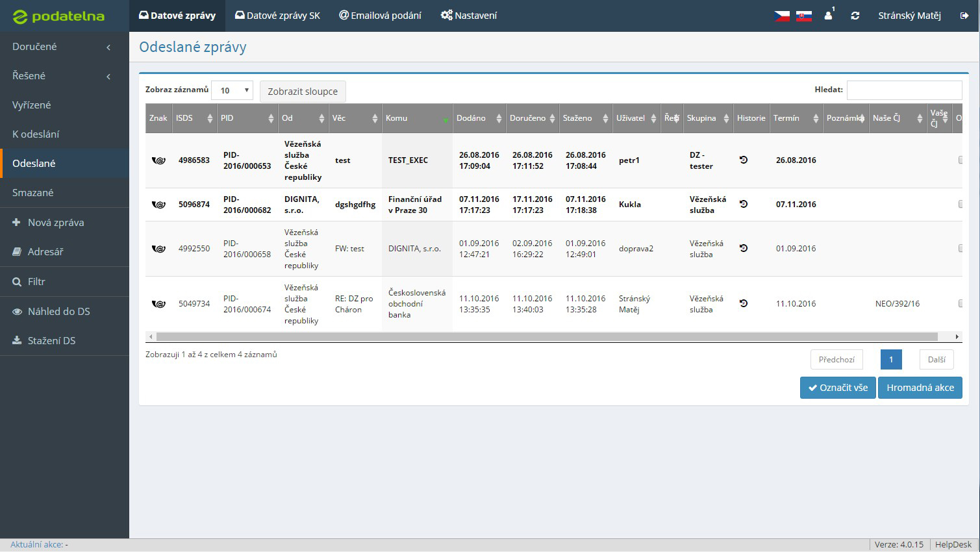The width and height of the screenshot is (980, 552).
Task: Click the Hromadná akce button
Action: pyautogui.click(x=920, y=388)
